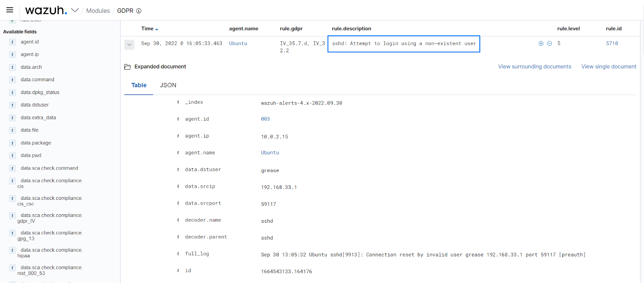The image size is (644, 283).
Task: Collapse the expanded alert row
Action: pos(129,45)
